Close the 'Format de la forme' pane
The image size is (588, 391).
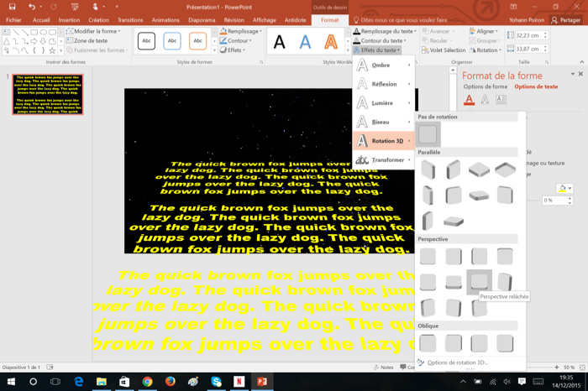pyautogui.click(x=580, y=75)
